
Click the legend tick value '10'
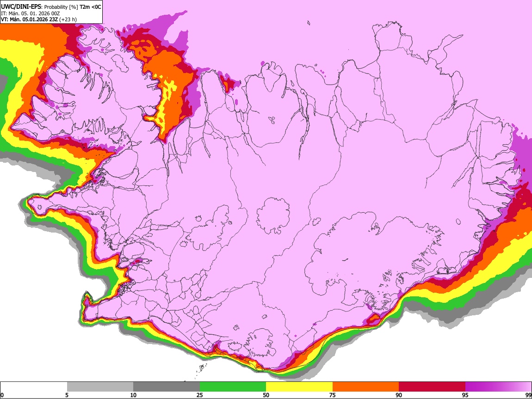point(133,395)
